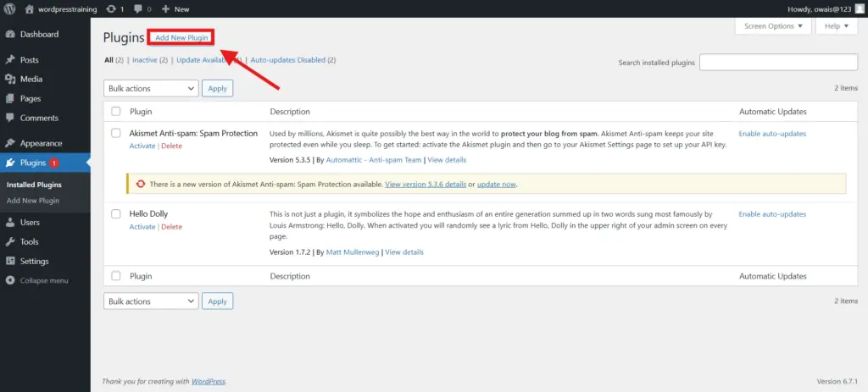Activate the Akismet Anti-spam plugin
Screen dimensions: 868x392
[x=142, y=146]
